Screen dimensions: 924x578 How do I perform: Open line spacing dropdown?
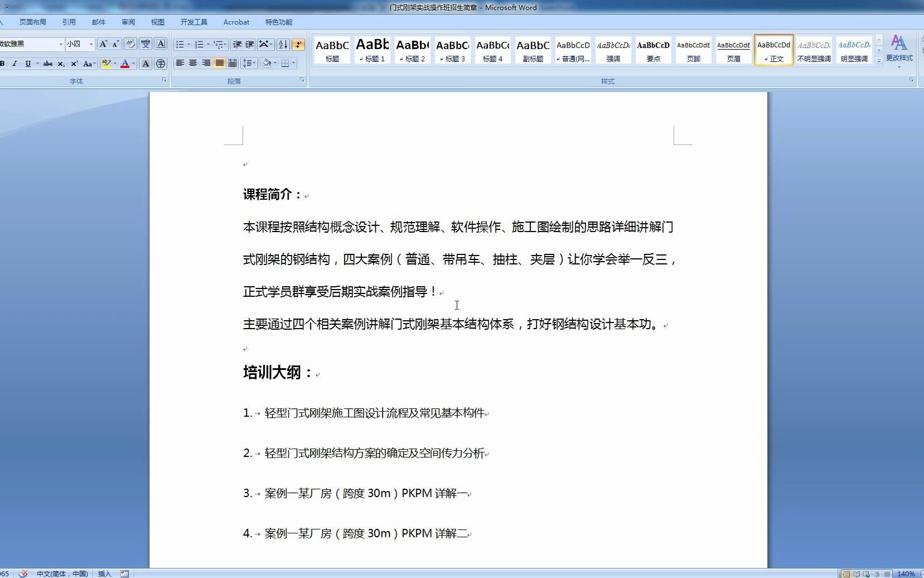click(x=249, y=63)
